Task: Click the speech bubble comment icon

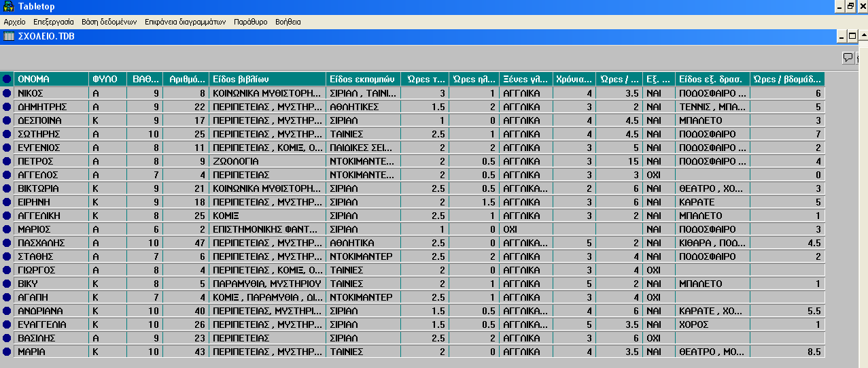Action: coord(848,58)
